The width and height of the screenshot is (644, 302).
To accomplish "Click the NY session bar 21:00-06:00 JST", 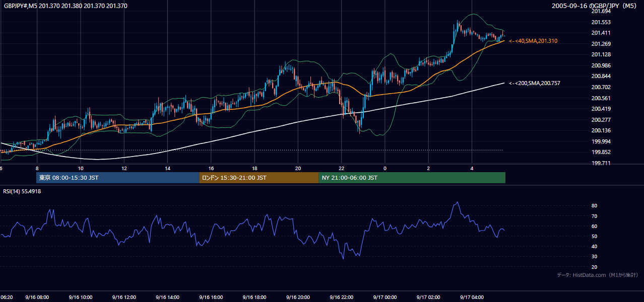I will pos(412,178).
